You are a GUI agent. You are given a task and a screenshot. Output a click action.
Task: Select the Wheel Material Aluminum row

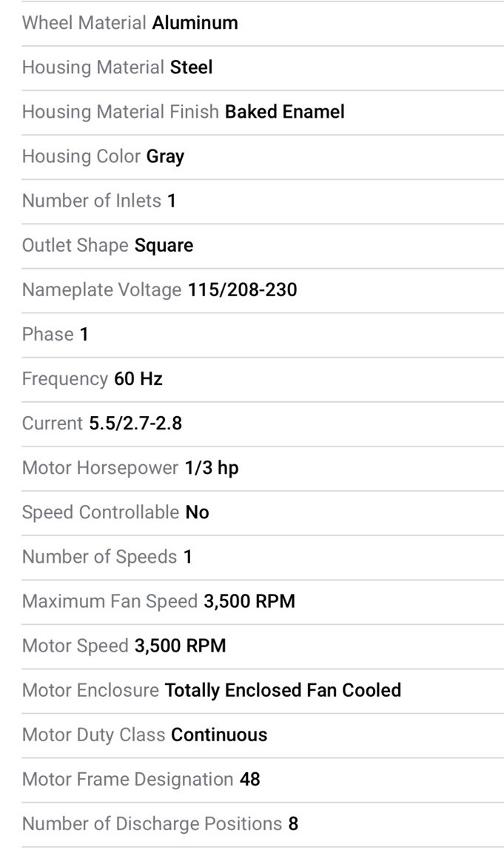[x=263, y=23]
